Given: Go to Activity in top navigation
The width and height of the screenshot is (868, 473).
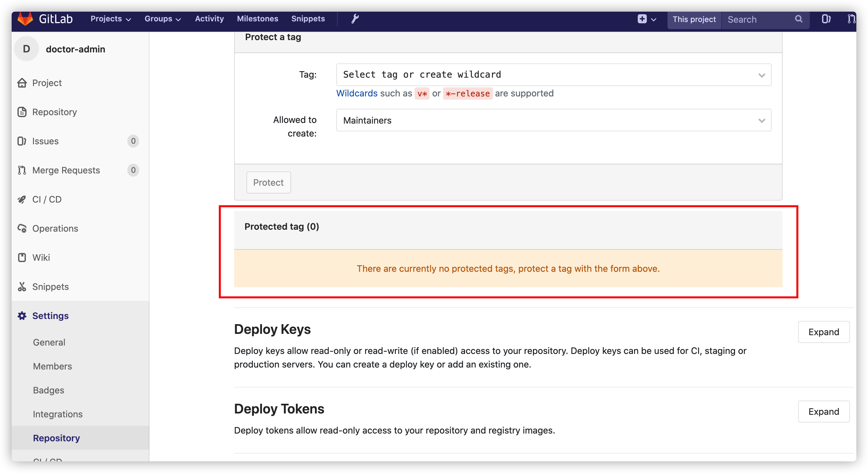Looking at the screenshot, I should [x=209, y=19].
